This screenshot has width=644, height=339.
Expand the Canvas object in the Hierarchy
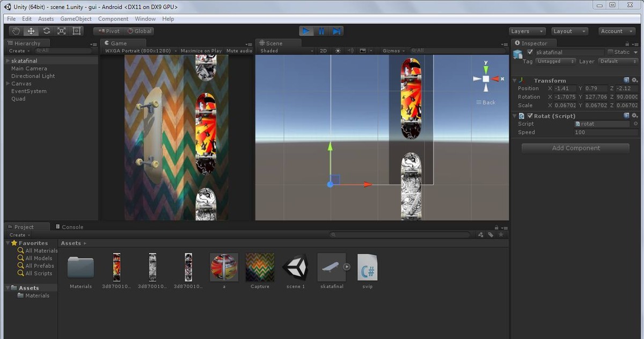point(8,84)
